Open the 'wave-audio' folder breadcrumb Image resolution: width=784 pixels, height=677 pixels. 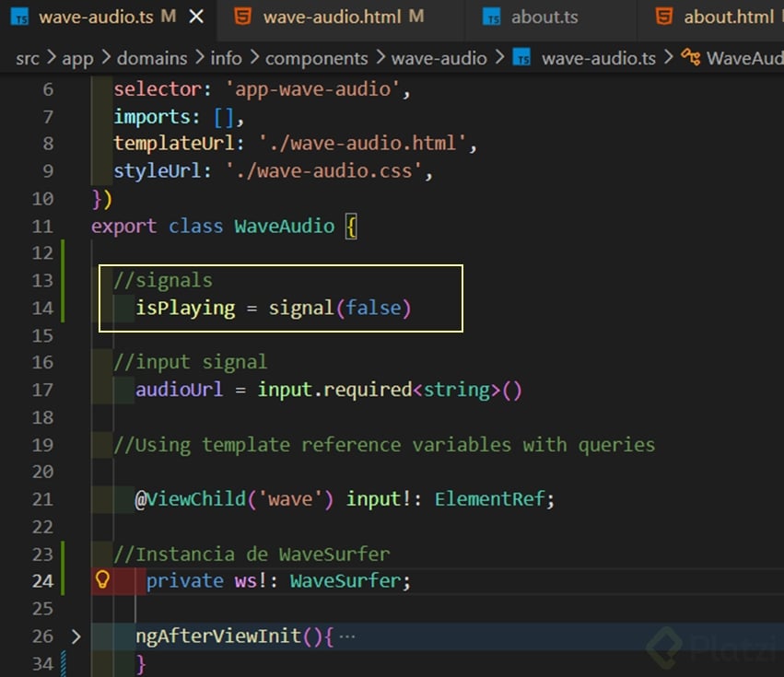[439, 59]
